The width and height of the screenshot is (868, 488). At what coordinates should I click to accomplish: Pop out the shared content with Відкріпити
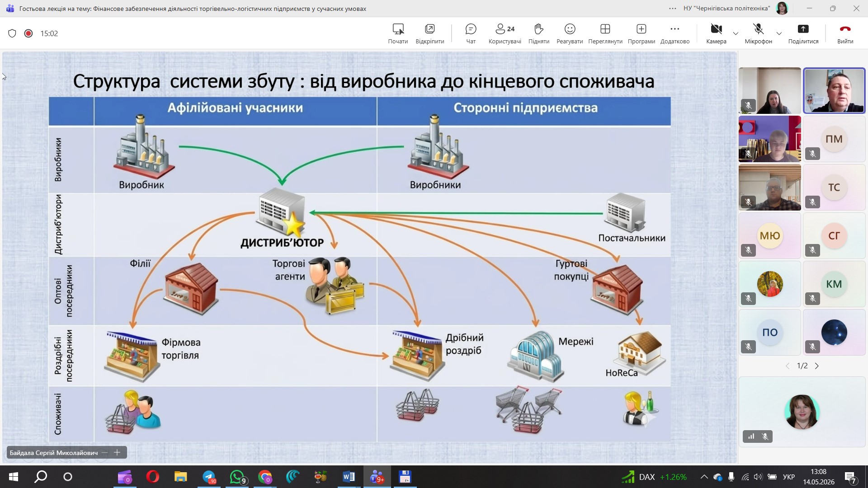429,34
